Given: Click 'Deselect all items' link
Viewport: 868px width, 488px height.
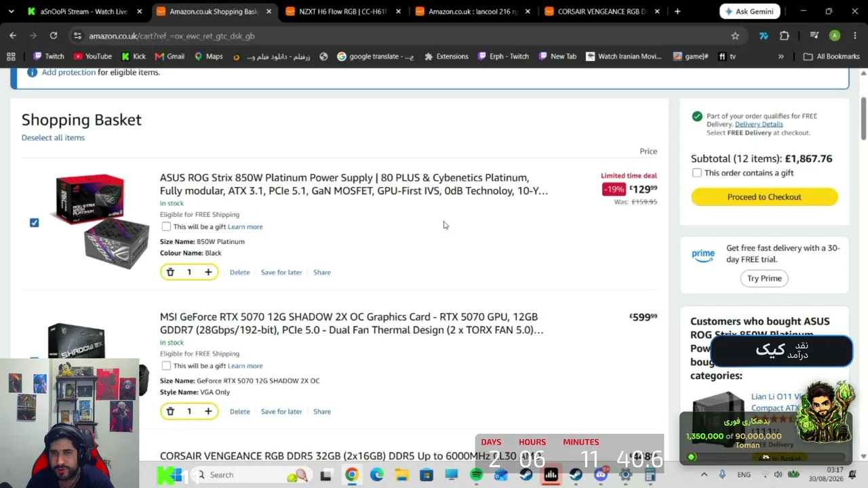Looking at the screenshot, I should coord(53,138).
